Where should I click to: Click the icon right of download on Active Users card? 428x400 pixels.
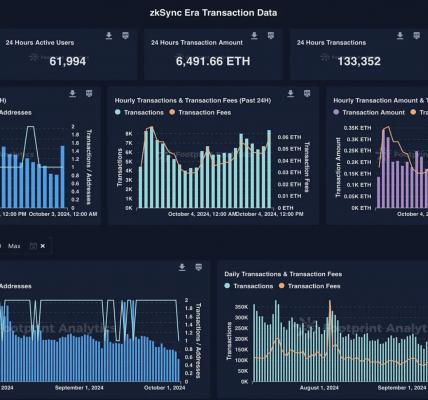125,36
